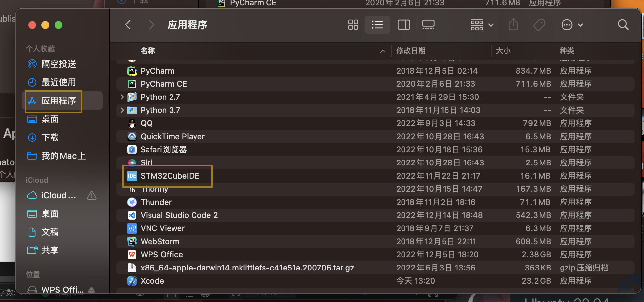The width and height of the screenshot is (644, 302).
Task: Select the PyCharm CE app icon
Action: click(x=132, y=84)
